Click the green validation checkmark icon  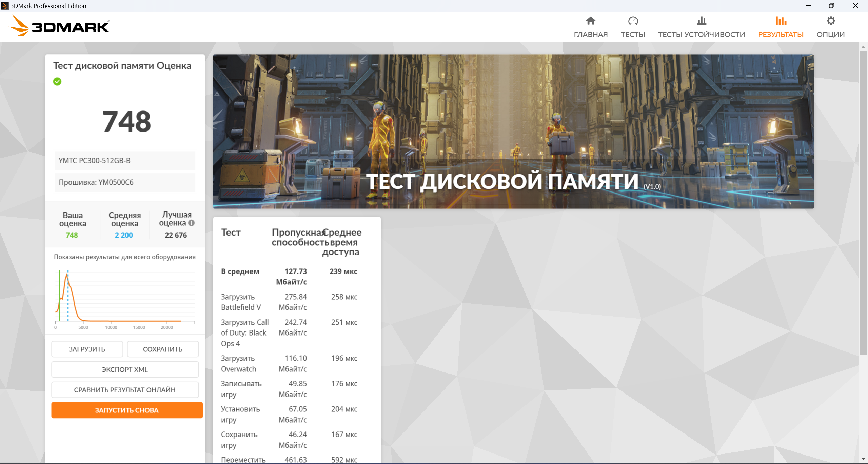pos(57,82)
